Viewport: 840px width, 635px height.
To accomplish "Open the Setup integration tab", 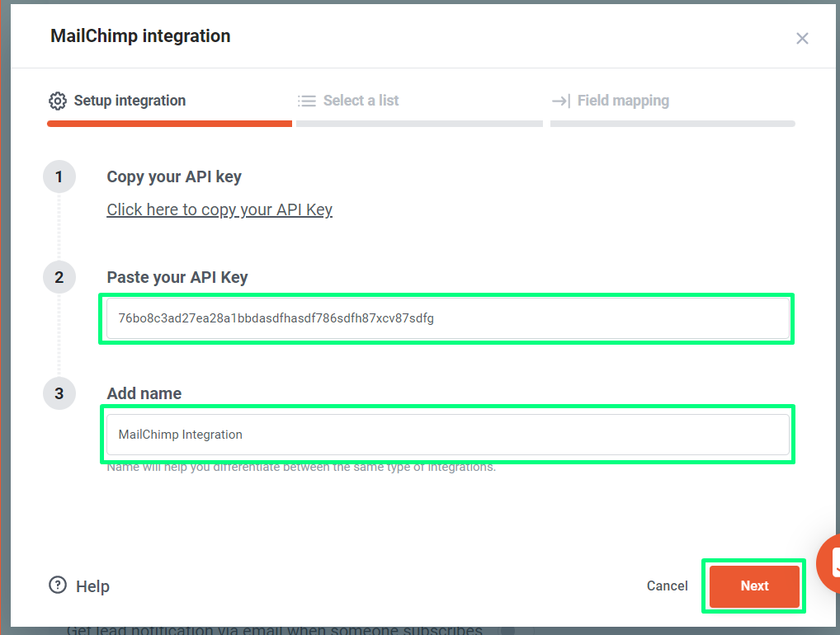I will pyautogui.click(x=117, y=101).
